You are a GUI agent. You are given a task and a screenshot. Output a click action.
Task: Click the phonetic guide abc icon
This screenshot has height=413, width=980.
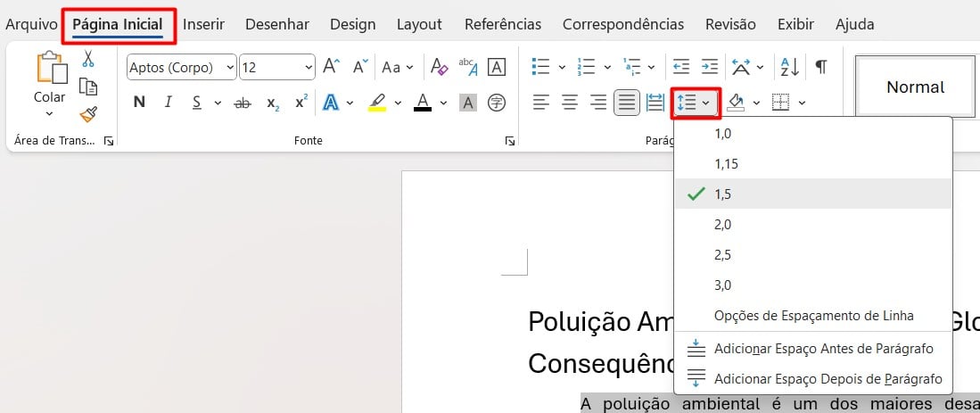[468, 67]
